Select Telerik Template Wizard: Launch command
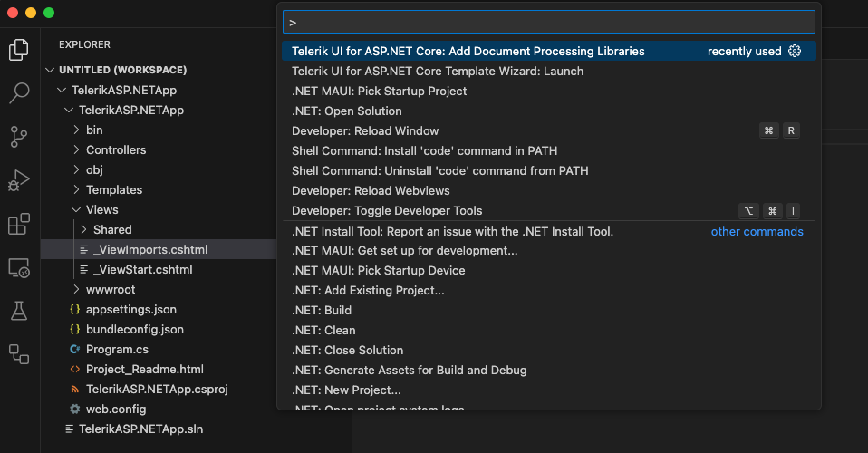Viewport: 868px width, 453px height. [548, 71]
